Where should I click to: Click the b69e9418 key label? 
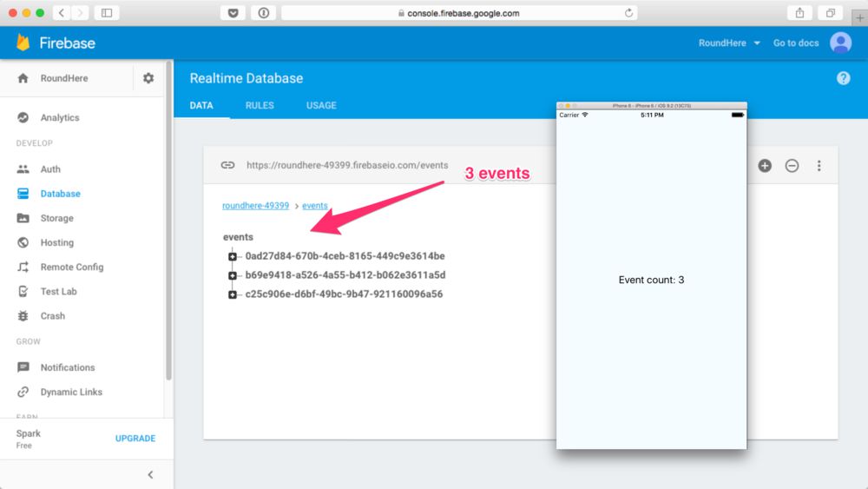click(345, 274)
